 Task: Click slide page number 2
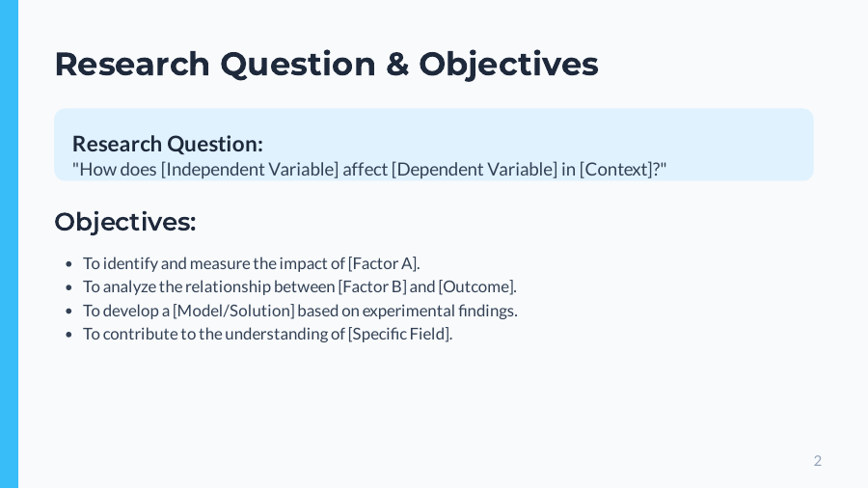coord(818,460)
